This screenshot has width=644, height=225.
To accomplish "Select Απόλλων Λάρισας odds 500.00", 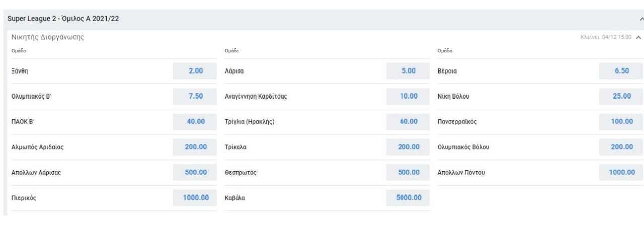I will (x=195, y=172).
